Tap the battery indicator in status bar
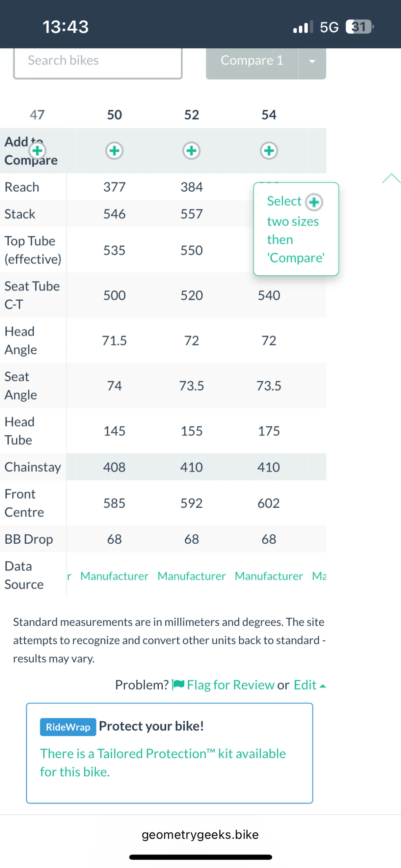 359,27
